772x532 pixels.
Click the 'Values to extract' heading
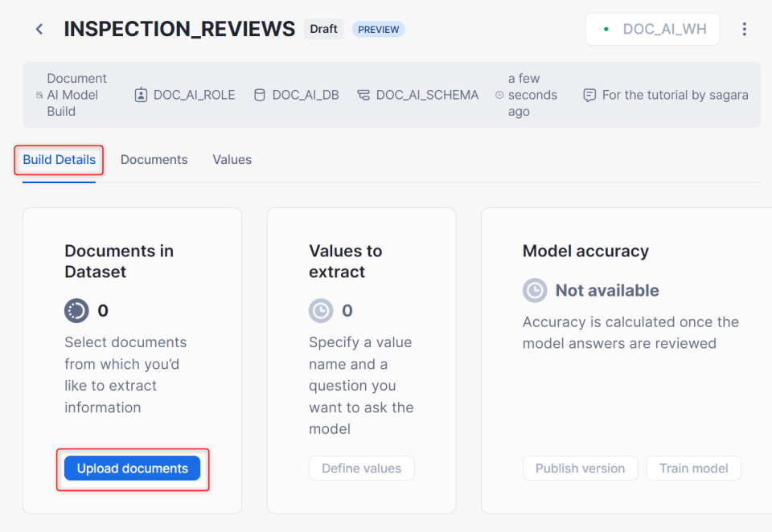coord(346,261)
